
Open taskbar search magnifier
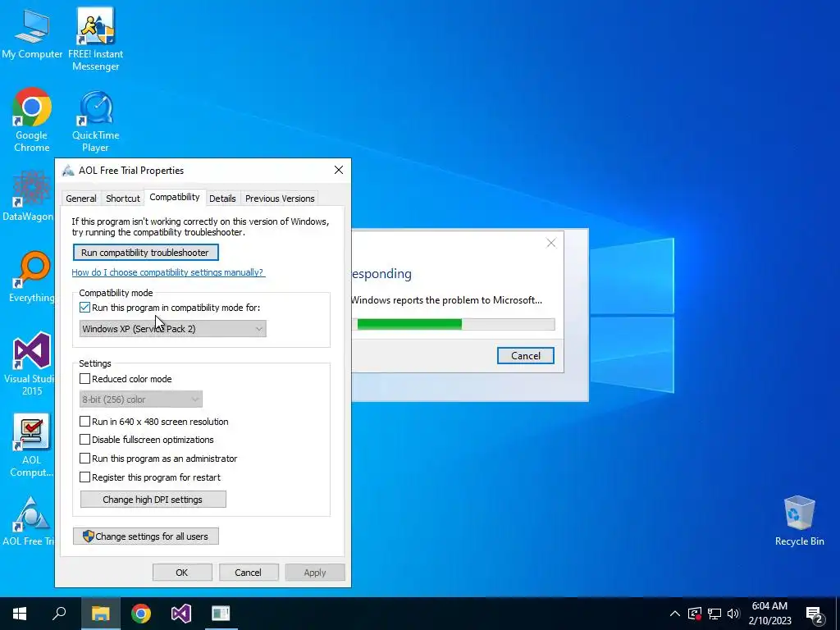(59, 614)
